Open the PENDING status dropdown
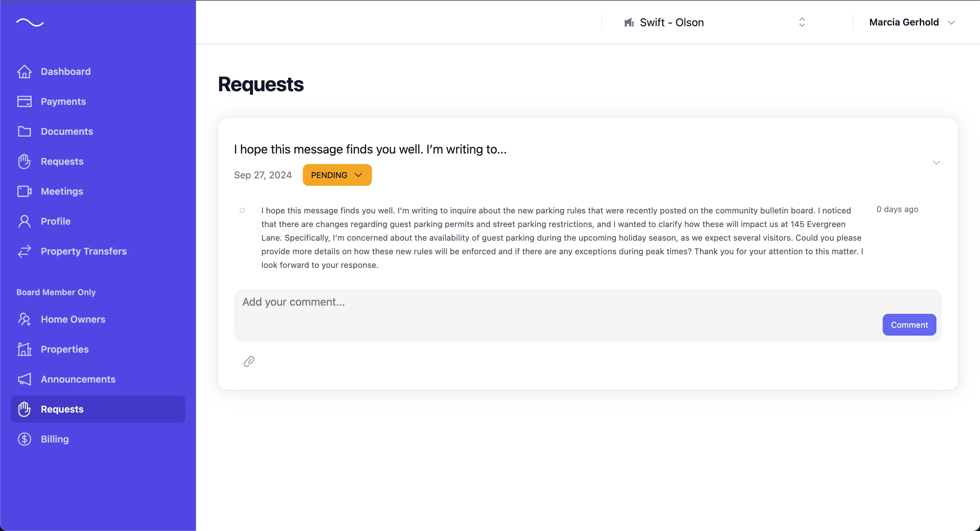The height and width of the screenshot is (531, 980). pos(337,175)
